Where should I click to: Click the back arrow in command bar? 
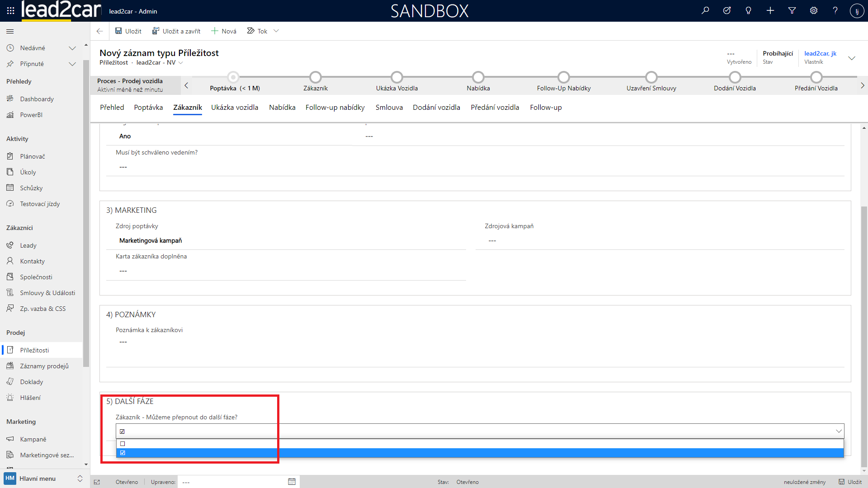(99, 31)
